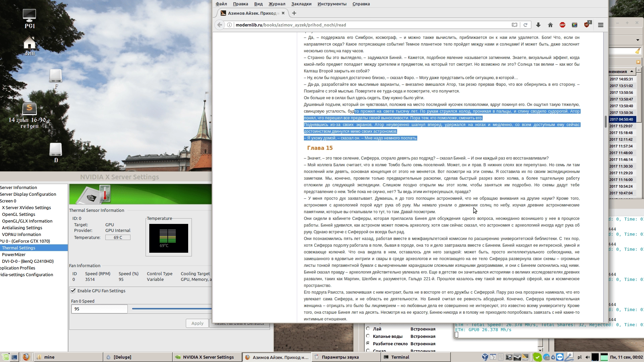Click the screenshot camera tray icon
Screen dimensions: 644x362
pyautogui.click(x=509, y=357)
